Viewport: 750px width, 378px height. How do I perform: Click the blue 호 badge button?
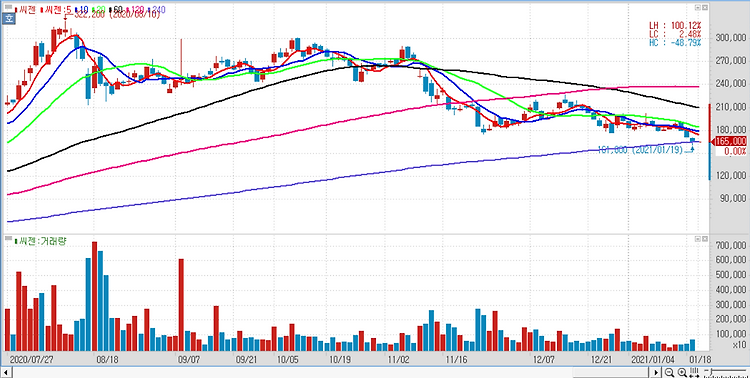pyautogui.click(x=8, y=19)
